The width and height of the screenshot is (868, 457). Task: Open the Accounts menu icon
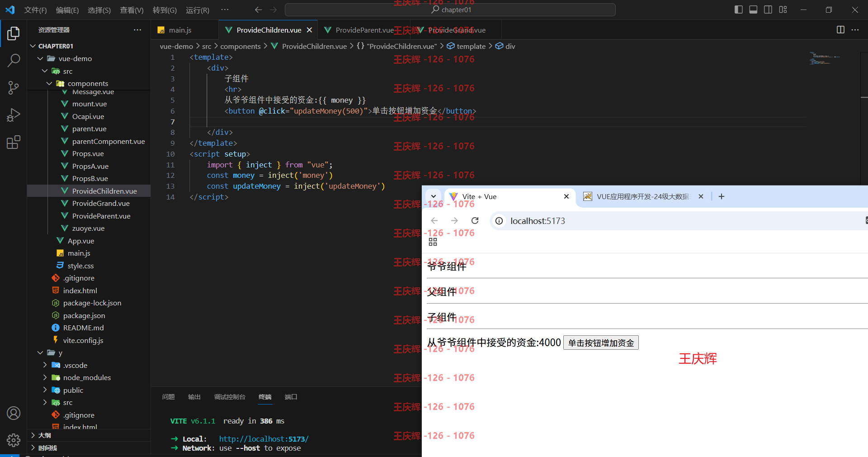click(x=14, y=413)
